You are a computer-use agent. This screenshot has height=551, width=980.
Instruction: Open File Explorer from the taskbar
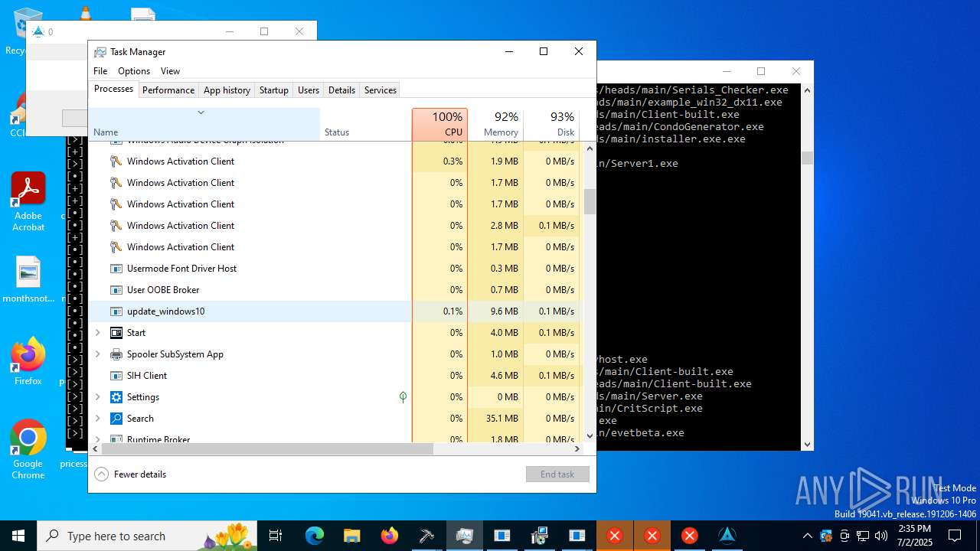tap(352, 536)
